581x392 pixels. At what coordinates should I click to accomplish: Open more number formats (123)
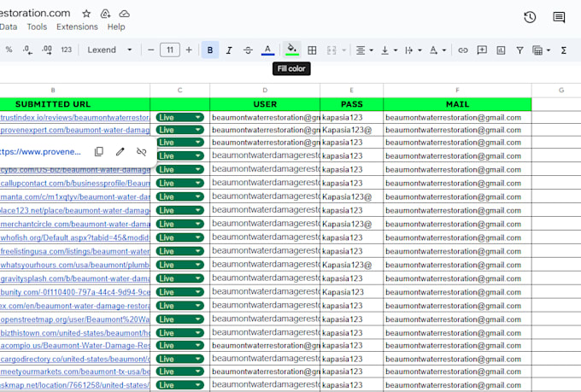coord(67,50)
